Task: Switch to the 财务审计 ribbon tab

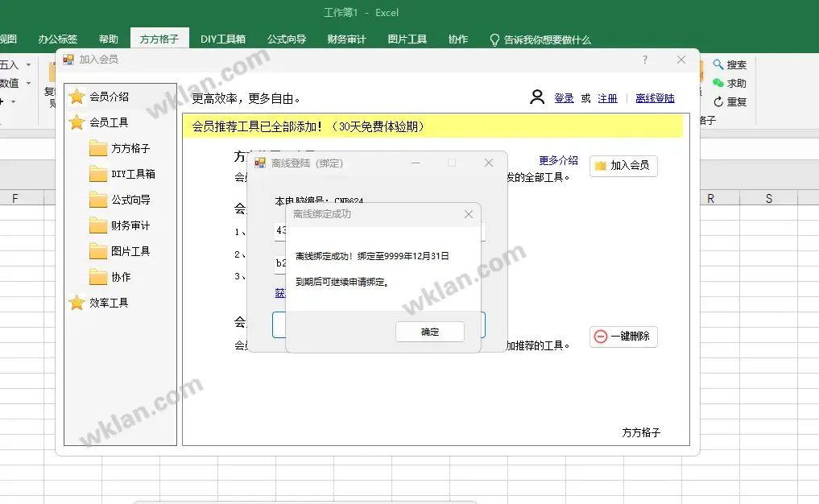Action: click(347, 39)
